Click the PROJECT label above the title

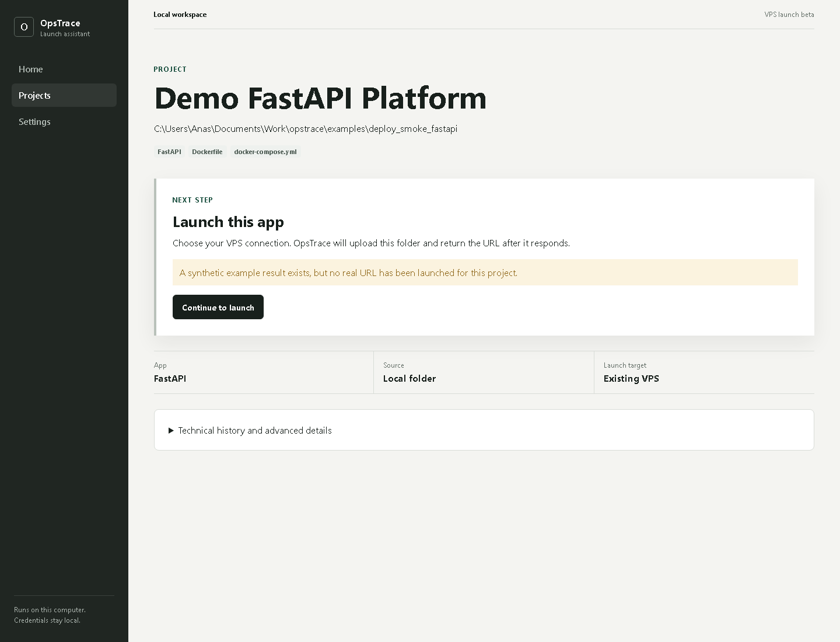point(170,69)
